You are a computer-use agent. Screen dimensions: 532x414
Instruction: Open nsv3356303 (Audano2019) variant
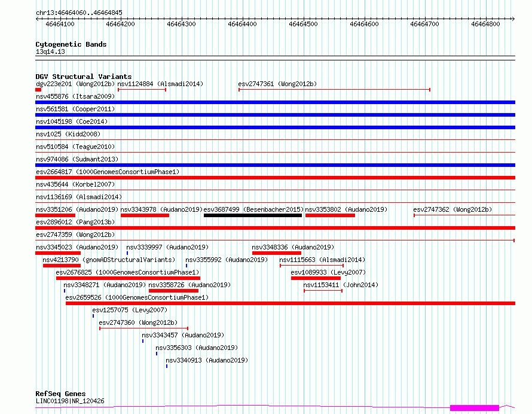click(197, 348)
